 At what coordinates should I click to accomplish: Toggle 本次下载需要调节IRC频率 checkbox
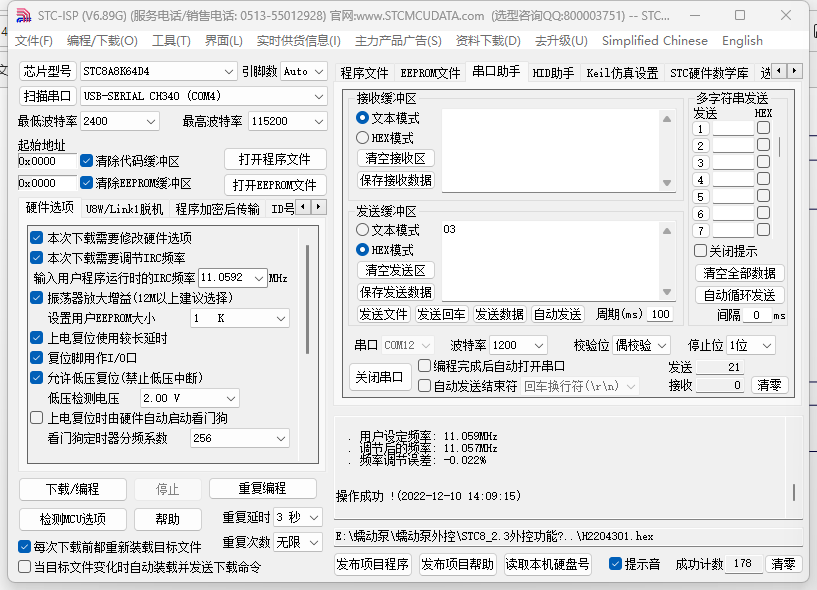point(36,258)
